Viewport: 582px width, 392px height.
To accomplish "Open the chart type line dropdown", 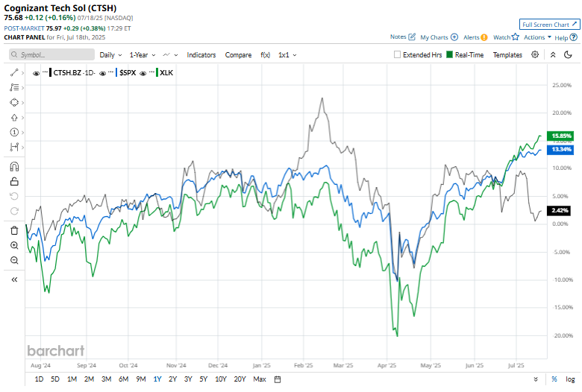I will [170, 55].
